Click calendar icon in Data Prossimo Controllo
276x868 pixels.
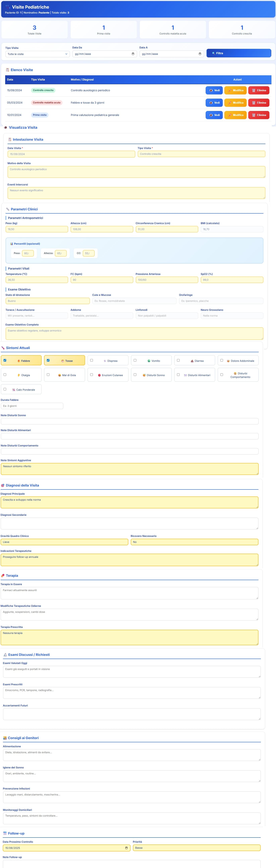pyautogui.click(x=126, y=847)
